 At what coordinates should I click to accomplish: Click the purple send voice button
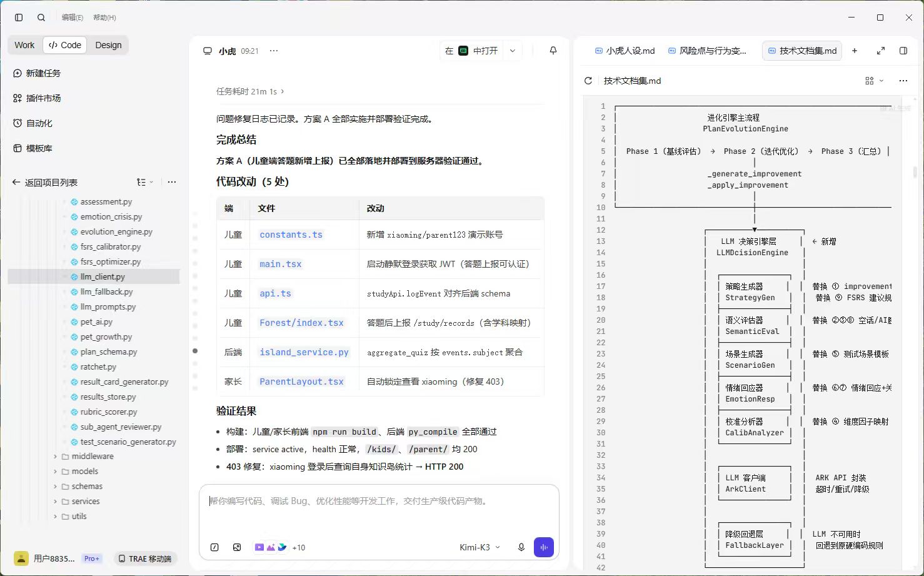544,547
